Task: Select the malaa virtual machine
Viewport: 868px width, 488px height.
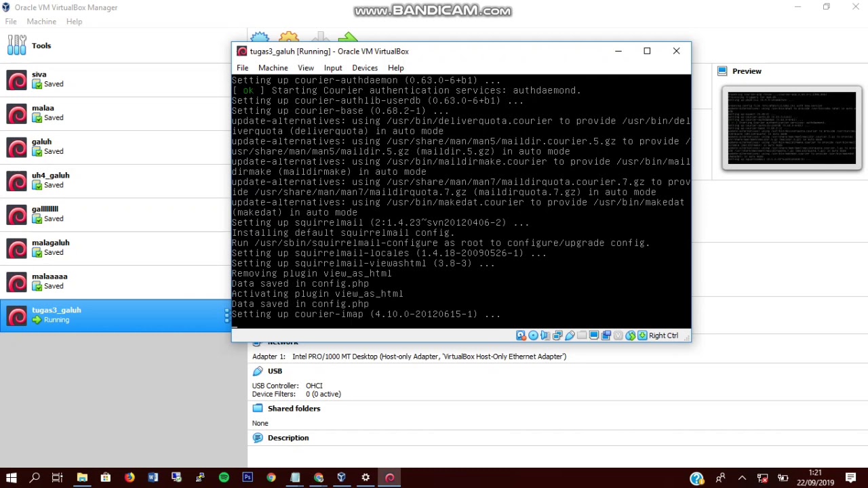Action: click(x=115, y=113)
